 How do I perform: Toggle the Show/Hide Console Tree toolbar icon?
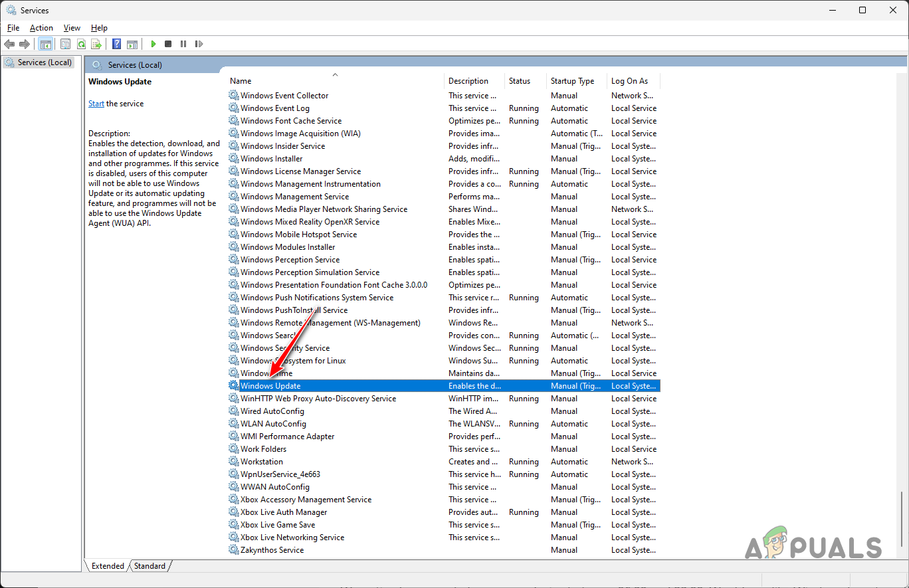[x=46, y=44]
